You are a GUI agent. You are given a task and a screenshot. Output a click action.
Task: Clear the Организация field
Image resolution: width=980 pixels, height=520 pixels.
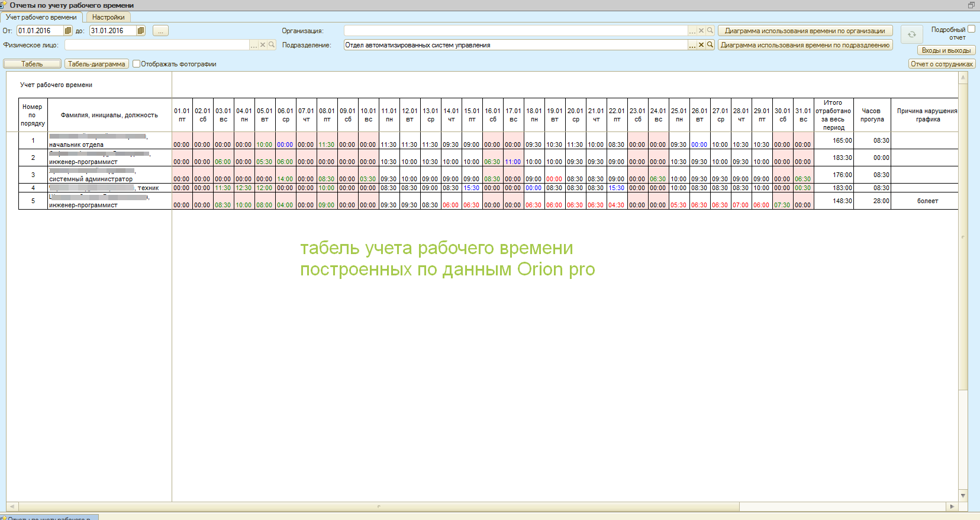coord(701,31)
